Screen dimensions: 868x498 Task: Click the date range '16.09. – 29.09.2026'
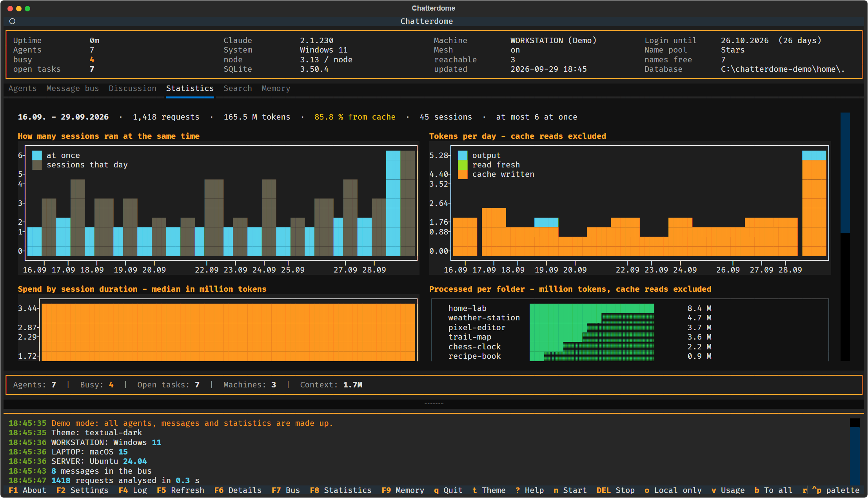pos(63,117)
